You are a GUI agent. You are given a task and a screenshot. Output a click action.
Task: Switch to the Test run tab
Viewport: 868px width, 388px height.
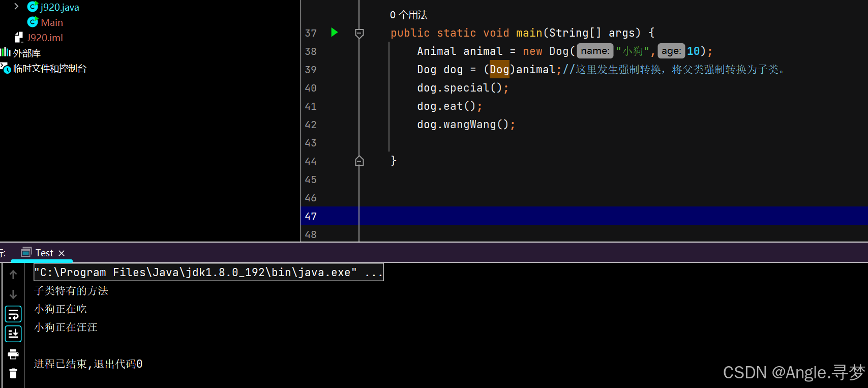44,253
